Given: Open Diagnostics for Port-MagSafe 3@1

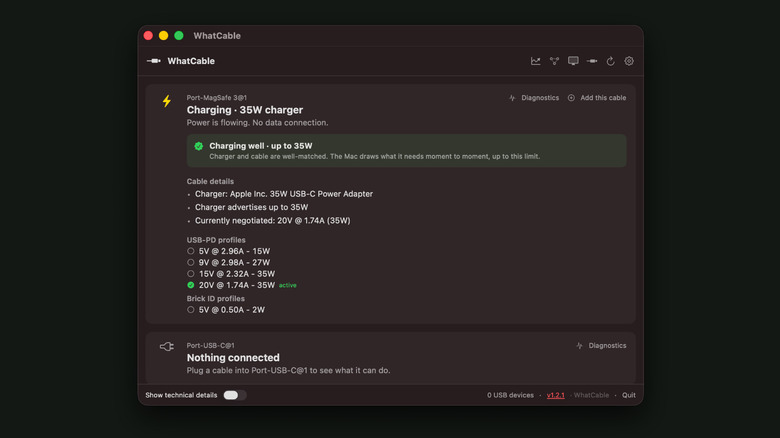Looking at the screenshot, I should (534, 98).
